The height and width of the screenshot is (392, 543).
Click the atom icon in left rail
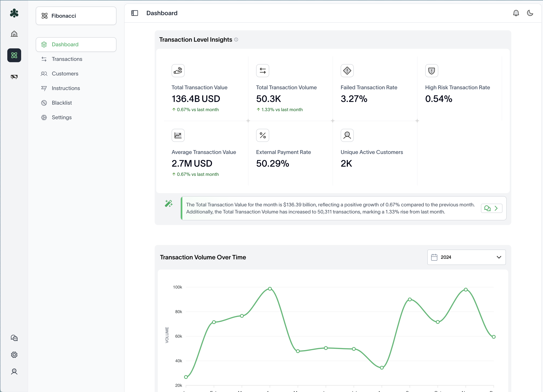pyautogui.click(x=14, y=55)
